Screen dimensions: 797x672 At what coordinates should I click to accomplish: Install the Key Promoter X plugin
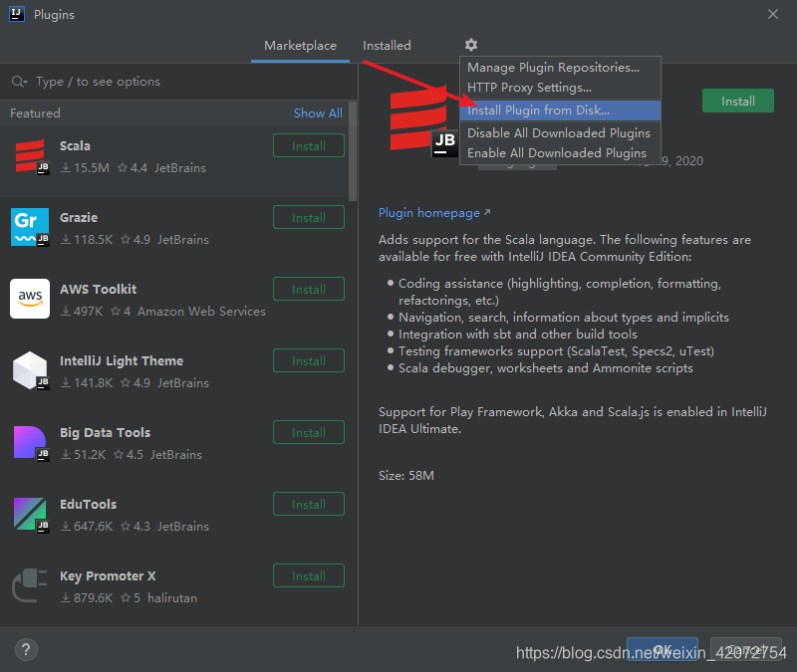tap(309, 575)
